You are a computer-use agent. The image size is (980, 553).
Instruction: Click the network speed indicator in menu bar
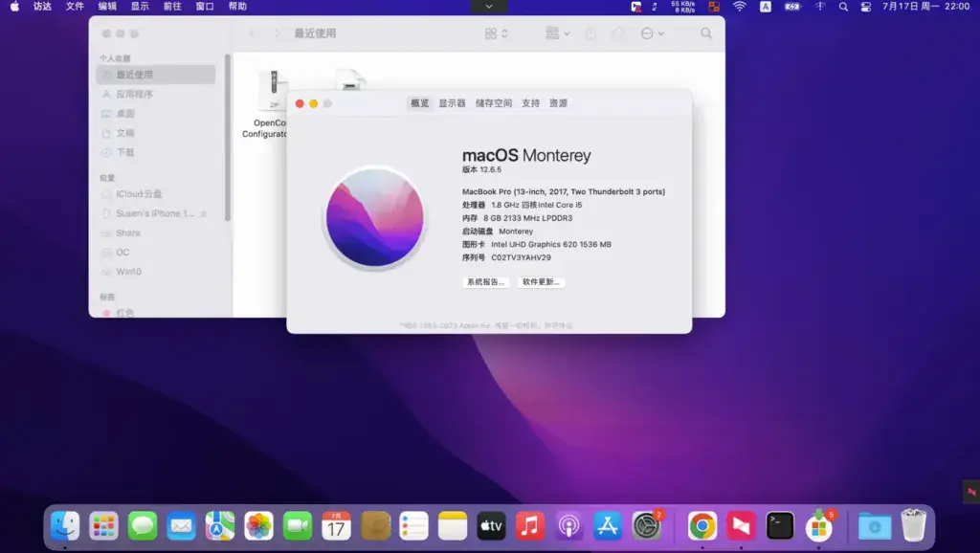(683, 7)
